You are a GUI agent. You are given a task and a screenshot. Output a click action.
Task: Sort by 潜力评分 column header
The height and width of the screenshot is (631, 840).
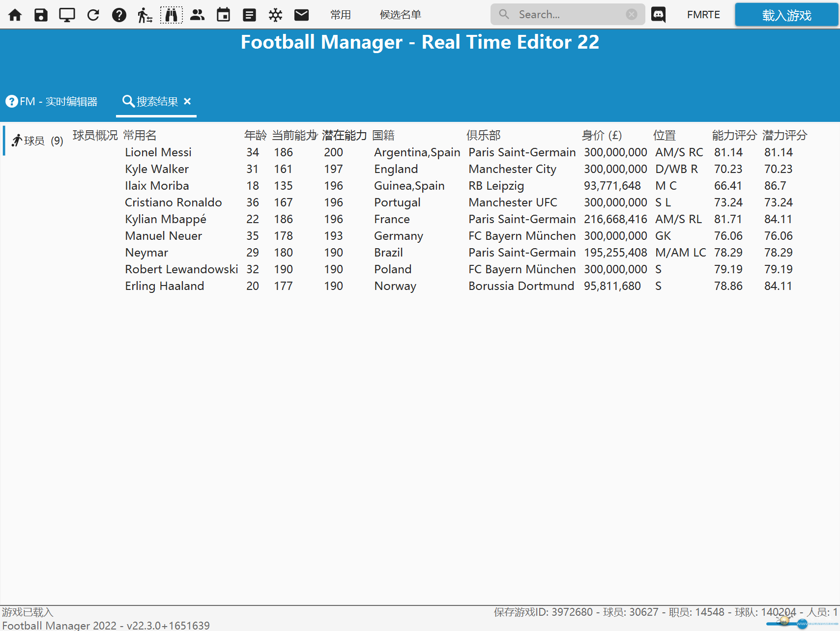[785, 135]
